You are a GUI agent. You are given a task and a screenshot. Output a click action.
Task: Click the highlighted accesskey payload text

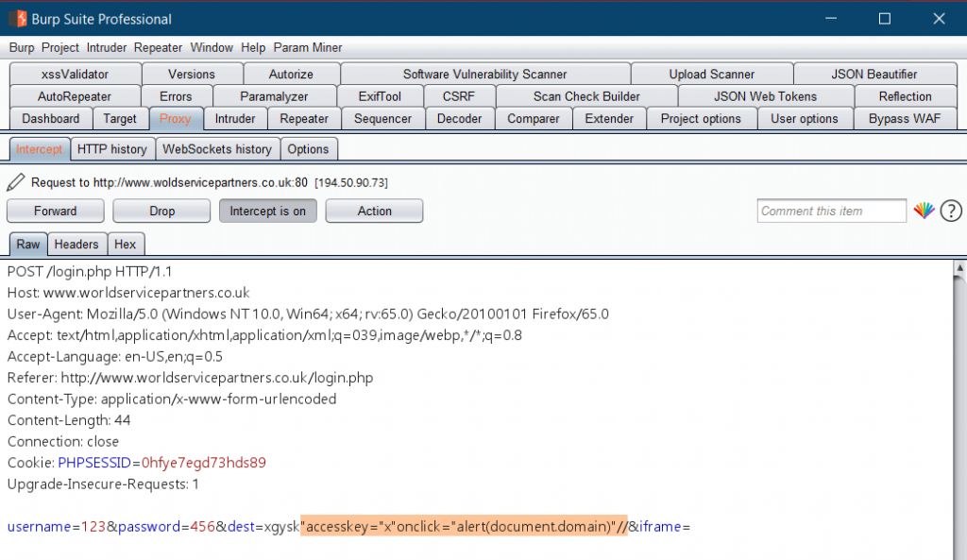pos(464,526)
